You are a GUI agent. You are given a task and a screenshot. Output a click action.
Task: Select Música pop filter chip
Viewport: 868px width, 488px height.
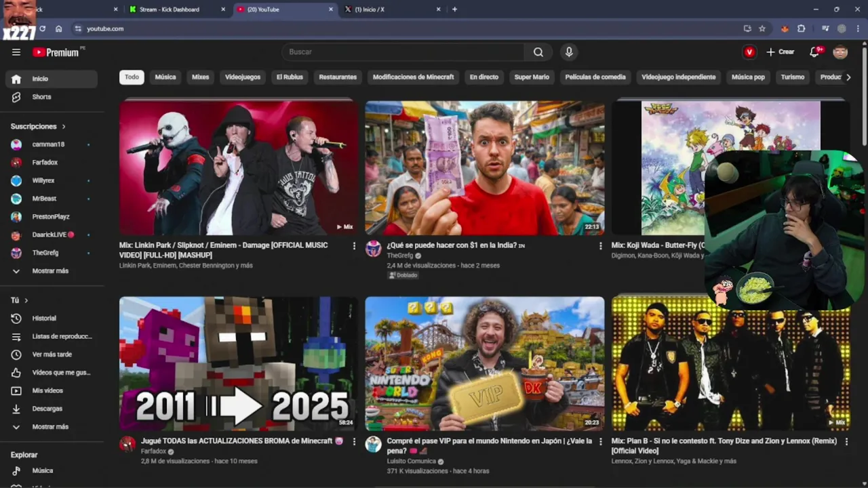748,77
